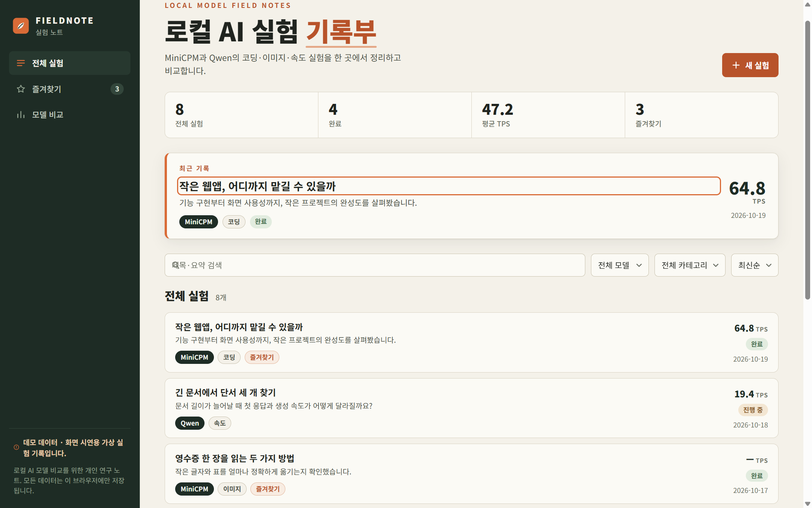Image resolution: width=812 pixels, height=508 pixels.
Task: Expand the 최신순 sort dropdown
Action: (754, 265)
